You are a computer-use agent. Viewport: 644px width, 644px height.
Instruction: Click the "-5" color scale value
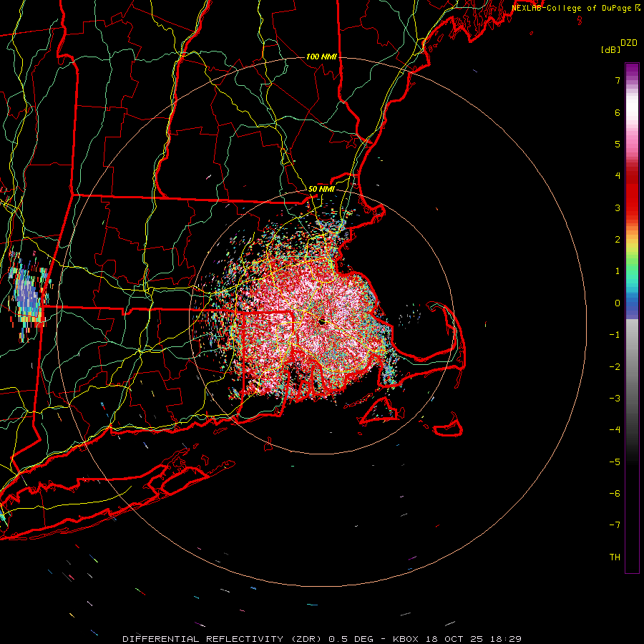pos(615,462)
